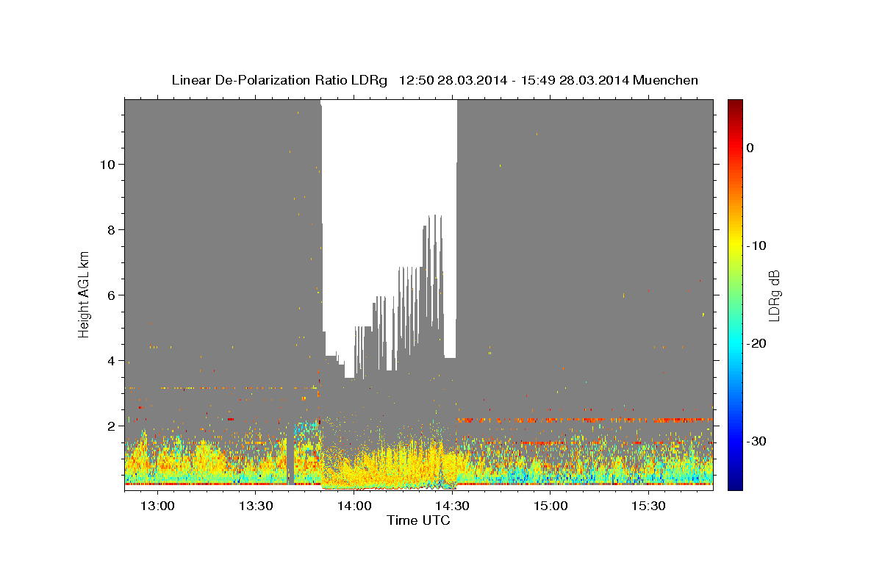Click the 15:30 time tick label

click(648, 506)
